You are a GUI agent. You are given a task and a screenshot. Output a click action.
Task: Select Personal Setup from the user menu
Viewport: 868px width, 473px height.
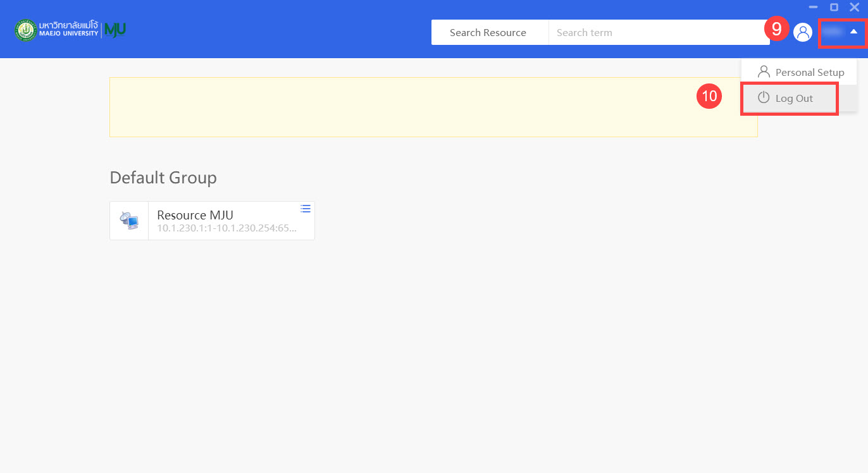pos(809,73)
